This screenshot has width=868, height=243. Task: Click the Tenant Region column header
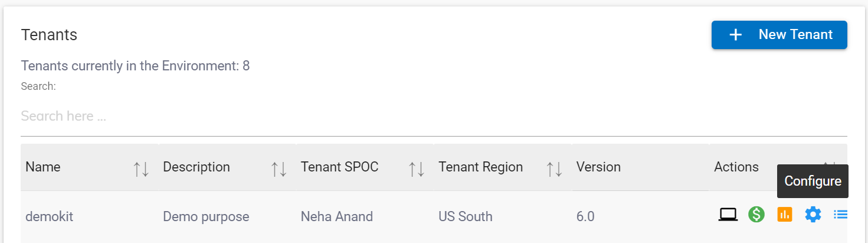(480, 167)
